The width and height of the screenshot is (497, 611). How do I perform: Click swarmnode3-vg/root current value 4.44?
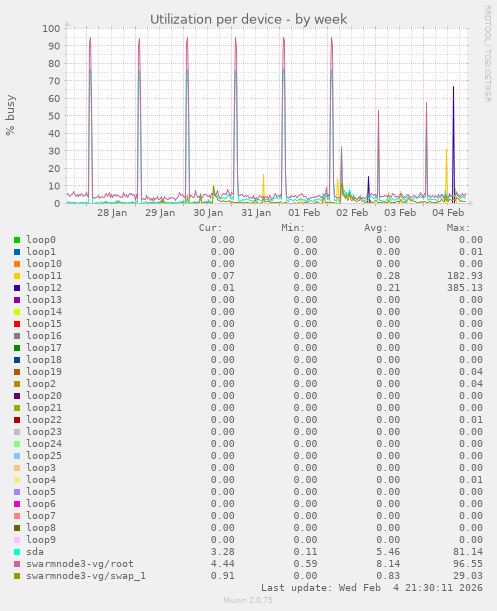[x=223, y=564]
